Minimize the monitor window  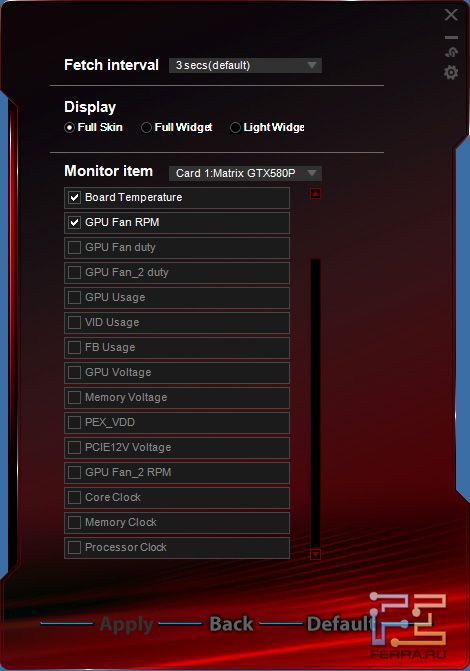[x=451, y=38]
